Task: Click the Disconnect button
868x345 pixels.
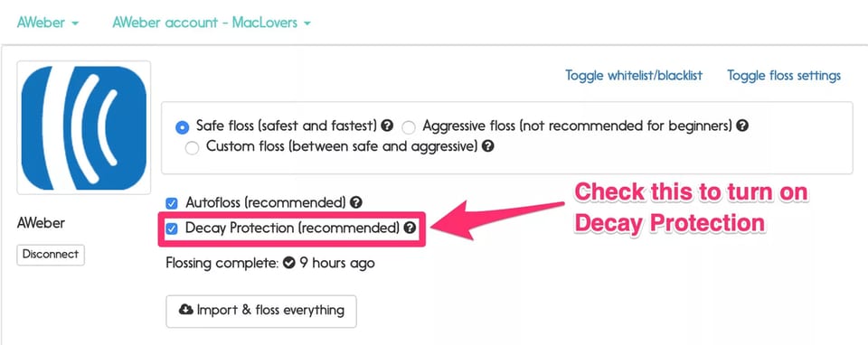Action: pos(51,255)
